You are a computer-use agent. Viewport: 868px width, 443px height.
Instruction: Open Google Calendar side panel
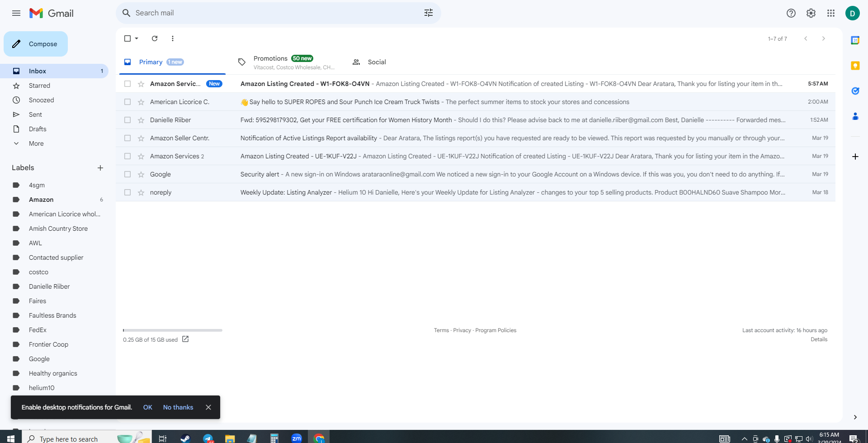(x=855, y=40)
